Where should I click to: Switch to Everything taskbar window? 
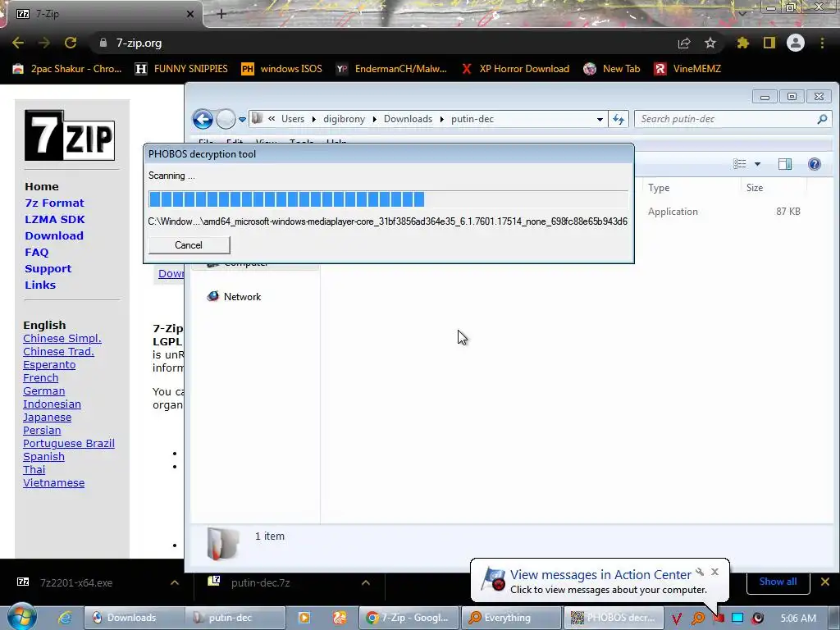tap(511, 618)
